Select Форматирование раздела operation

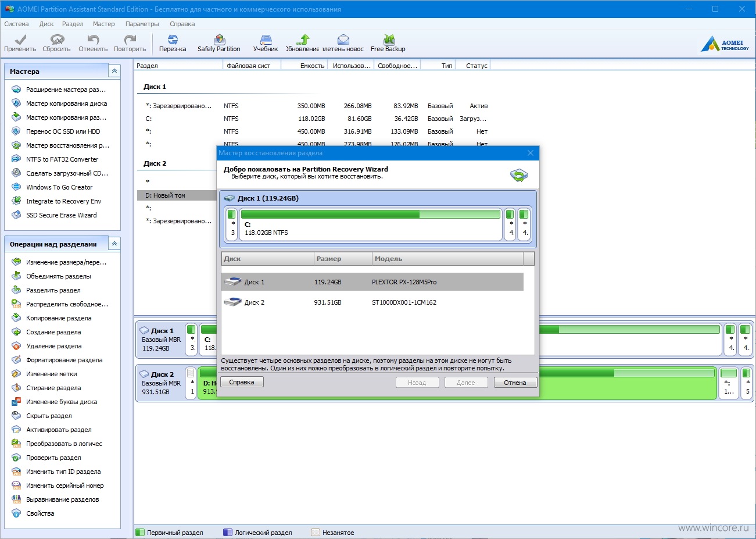click(57, 360)
